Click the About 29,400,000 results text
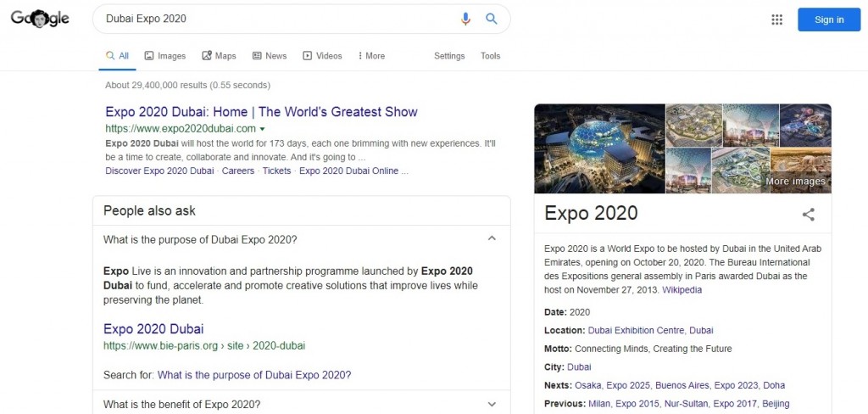The height and width of the screenshot is (414, 868). click(x=187, y=86)
